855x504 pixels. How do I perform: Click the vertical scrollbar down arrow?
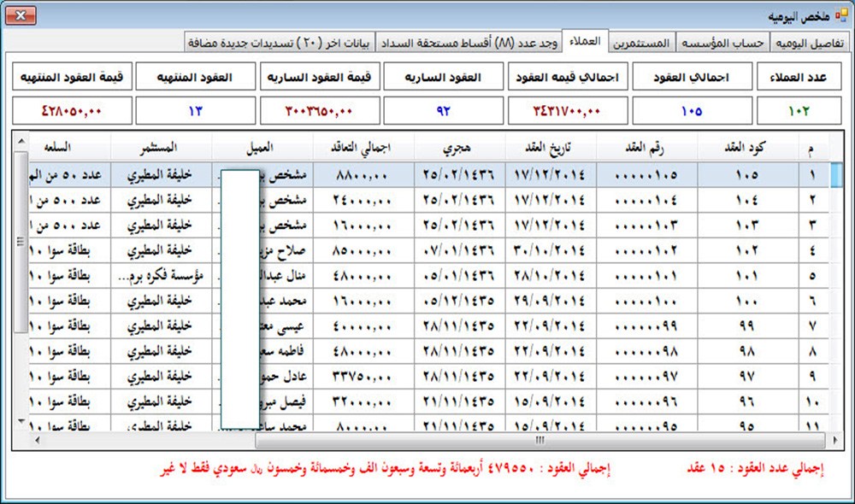(21, 421)
